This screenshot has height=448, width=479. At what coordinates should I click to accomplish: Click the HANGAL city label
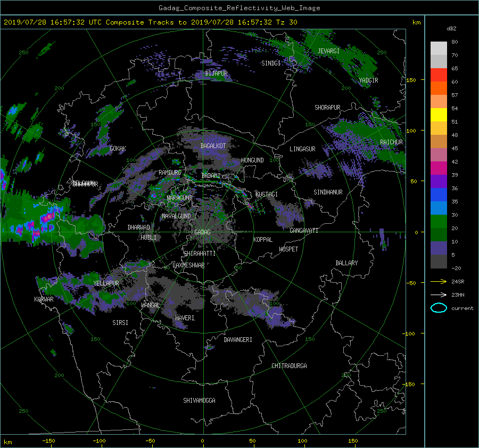pyautogui.click(x=150, y=305)
